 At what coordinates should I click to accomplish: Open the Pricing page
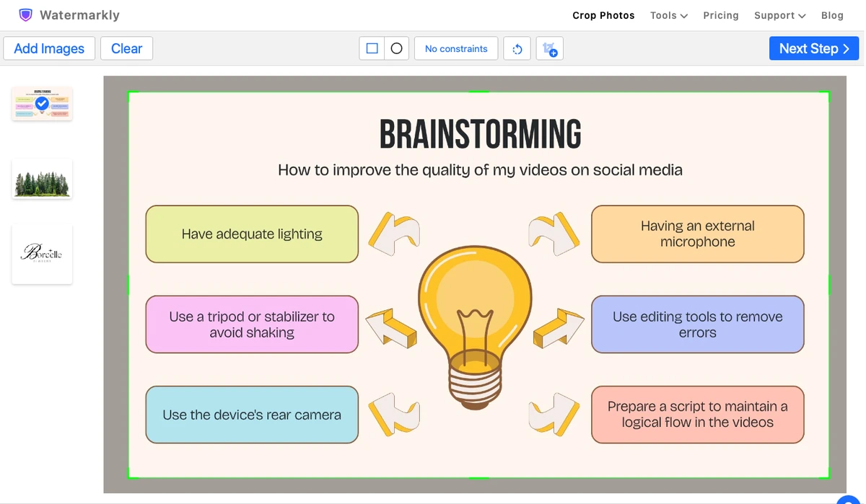721,15
